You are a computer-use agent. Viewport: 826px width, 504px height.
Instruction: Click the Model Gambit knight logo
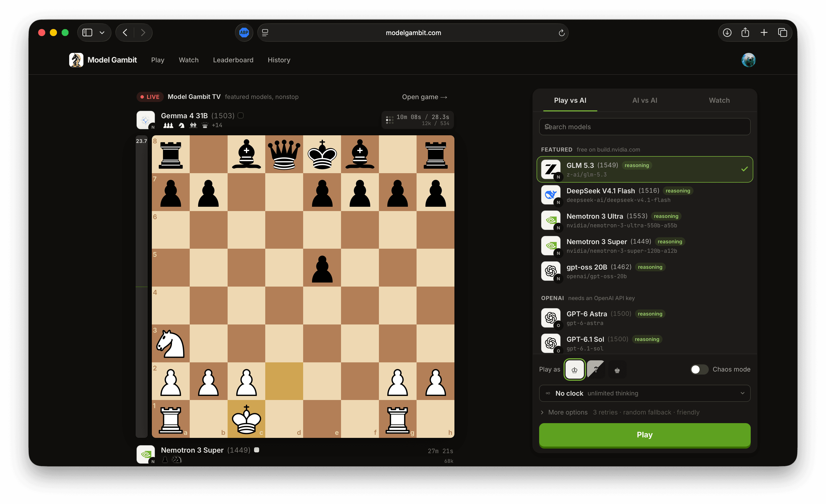click(76, 60)
